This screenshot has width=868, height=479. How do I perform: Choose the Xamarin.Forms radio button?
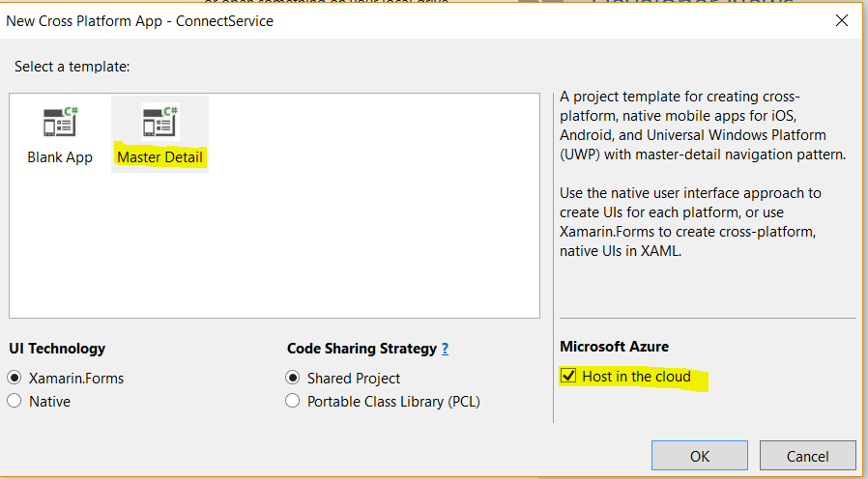[x=14, y=378]
